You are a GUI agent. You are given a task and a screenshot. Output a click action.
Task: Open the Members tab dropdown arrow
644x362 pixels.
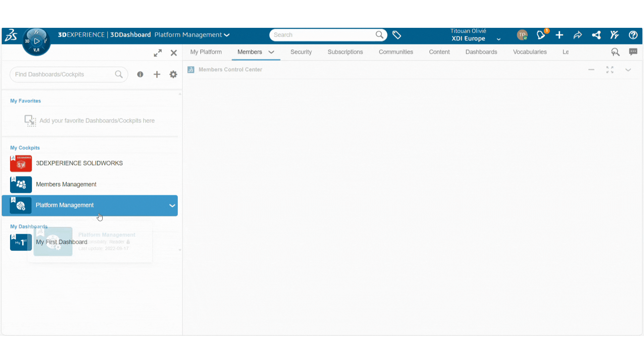[271, 52]
